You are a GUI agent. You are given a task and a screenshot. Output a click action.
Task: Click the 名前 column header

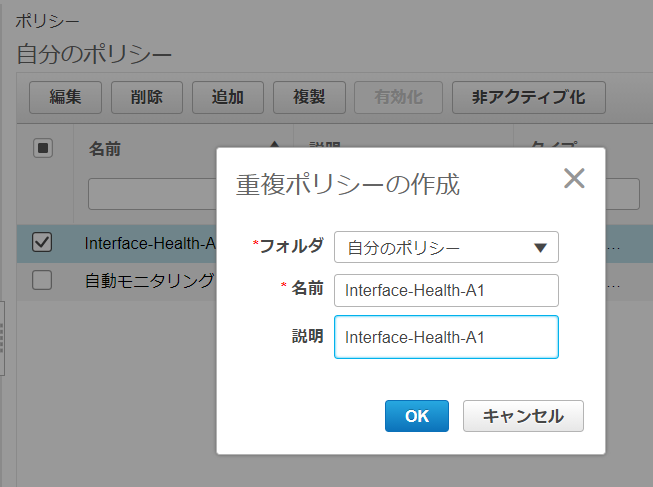pos(105,149)
